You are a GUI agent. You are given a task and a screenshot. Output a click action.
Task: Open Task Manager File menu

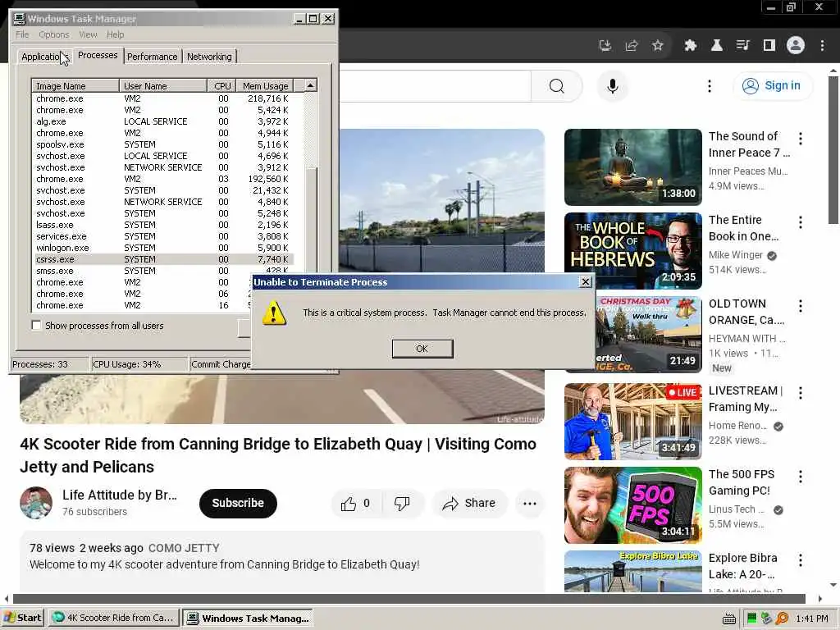click(22, 34)
